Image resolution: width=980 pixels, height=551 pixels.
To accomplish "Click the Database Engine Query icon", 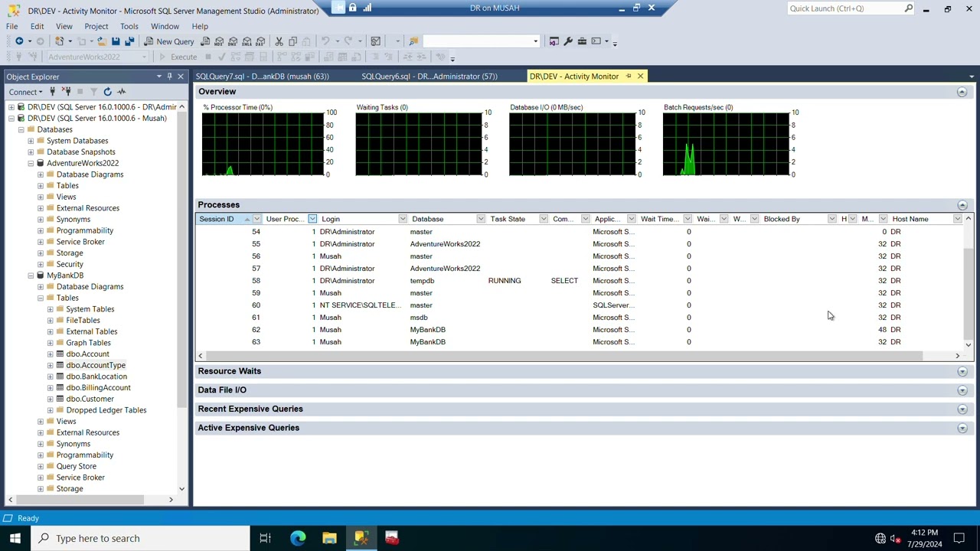I will pos(205,41).
